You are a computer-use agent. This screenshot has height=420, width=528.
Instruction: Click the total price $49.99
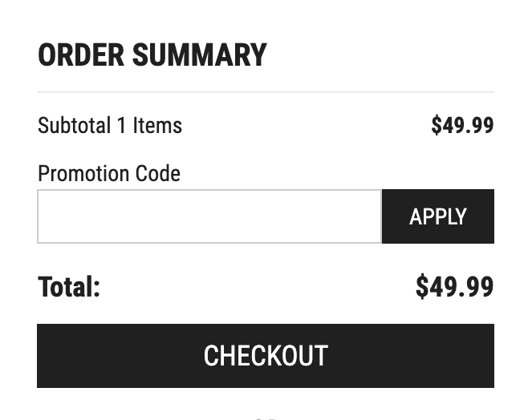454,287
